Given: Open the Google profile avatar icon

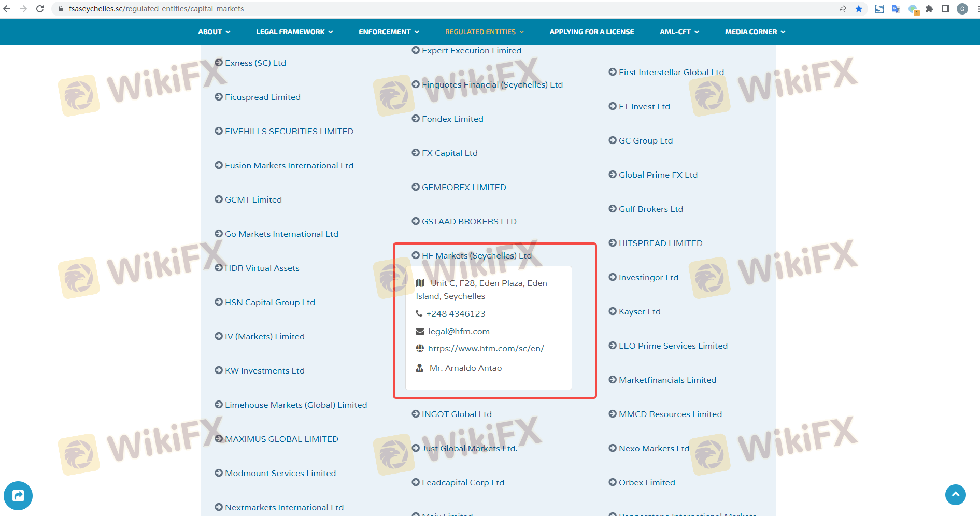Looking at the screenshot, I should [962, 9].
